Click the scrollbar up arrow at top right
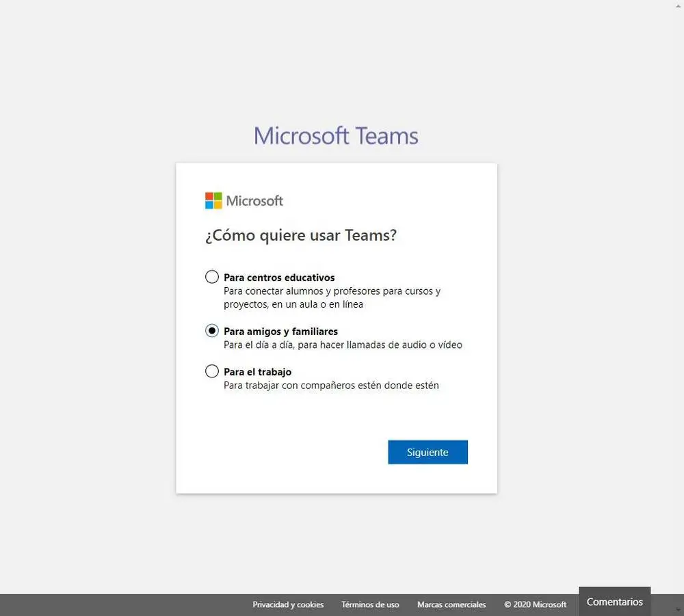The height and width of the screenshot is (616, 684). point(679,5)
